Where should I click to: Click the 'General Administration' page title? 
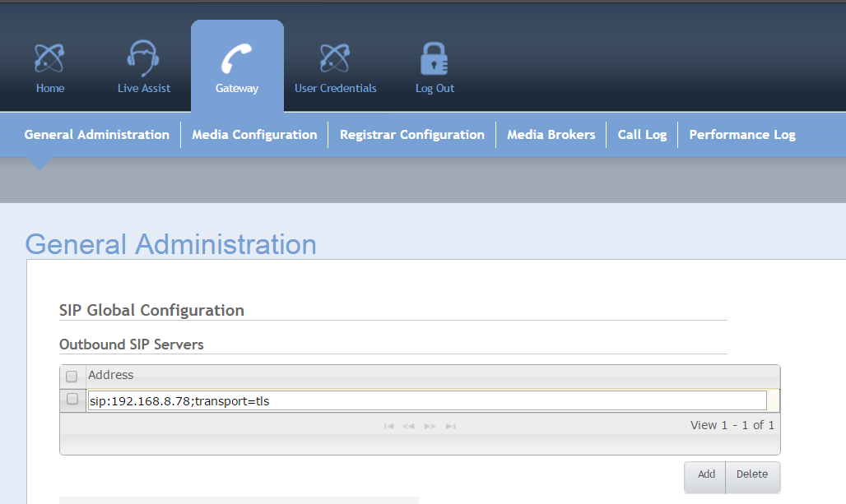171,244
